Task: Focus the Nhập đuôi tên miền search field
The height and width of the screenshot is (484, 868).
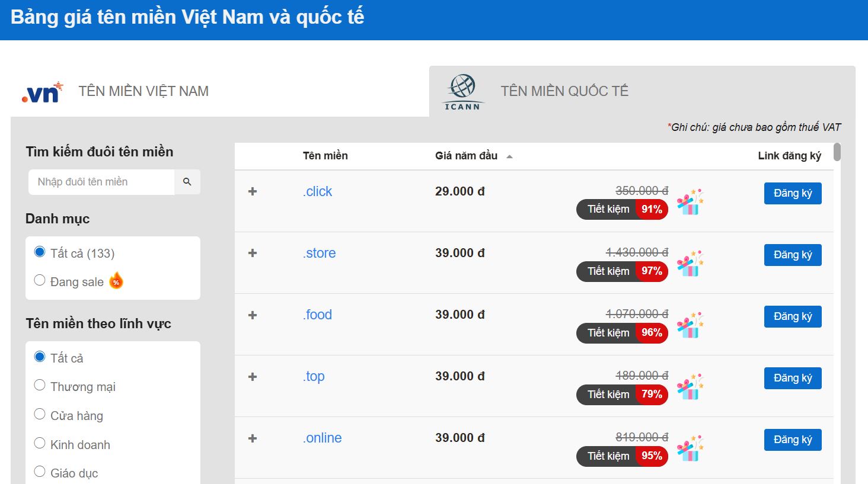Action: [101, 182]
